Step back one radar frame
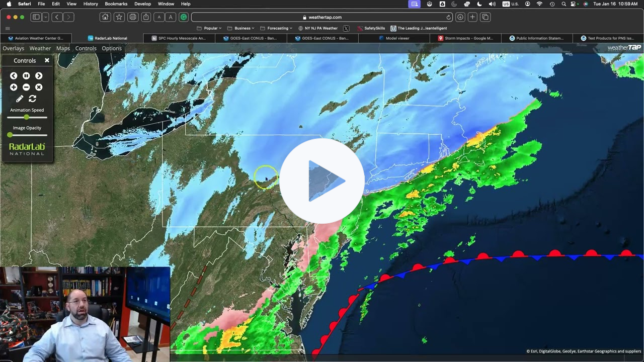Viewport: 644px width, 362px height. click(x=14, y=76)
